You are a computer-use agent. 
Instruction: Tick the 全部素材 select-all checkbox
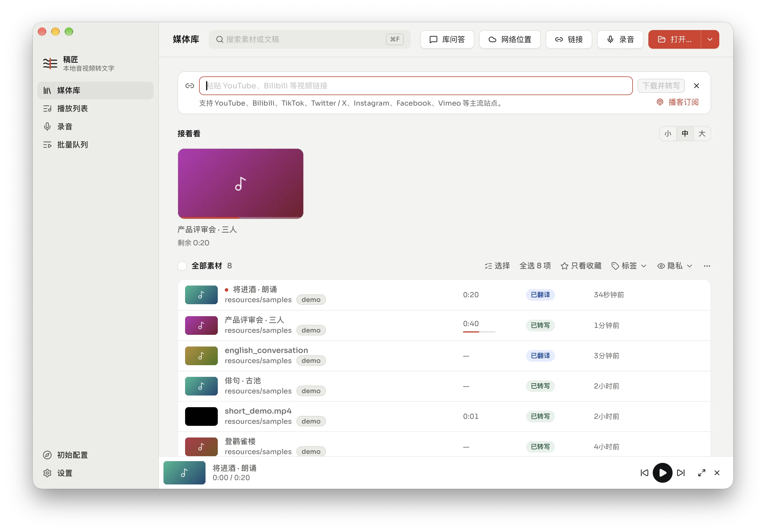click(x=182, y=266)
